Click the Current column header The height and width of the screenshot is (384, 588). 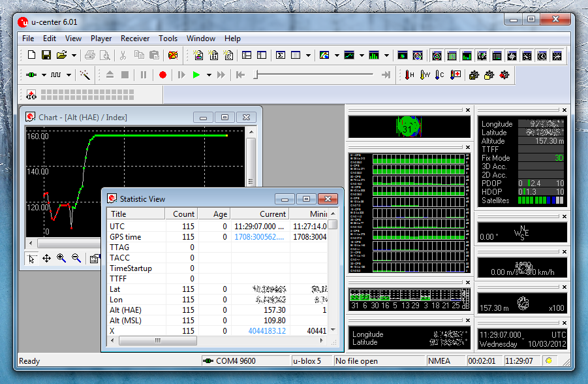pos(259,214)
